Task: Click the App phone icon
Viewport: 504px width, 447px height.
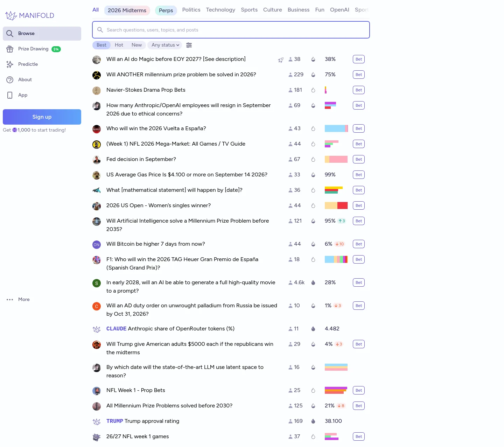Action: (x=10, y=95)
